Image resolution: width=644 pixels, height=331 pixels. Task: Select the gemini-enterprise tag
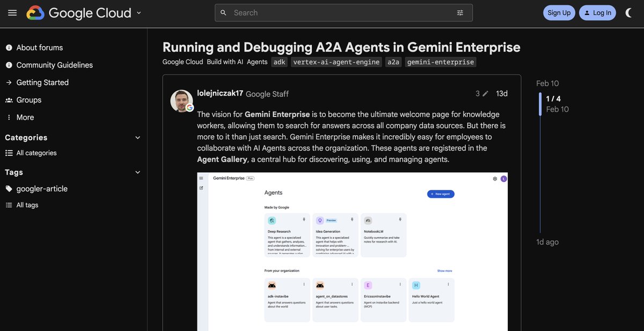pos(441,62)
